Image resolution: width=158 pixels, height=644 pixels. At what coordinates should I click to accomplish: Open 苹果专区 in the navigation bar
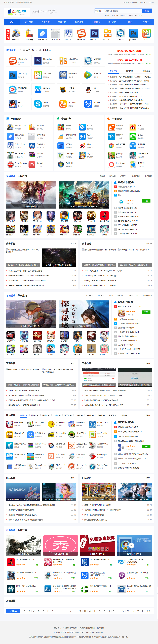(x=62, y=22)
